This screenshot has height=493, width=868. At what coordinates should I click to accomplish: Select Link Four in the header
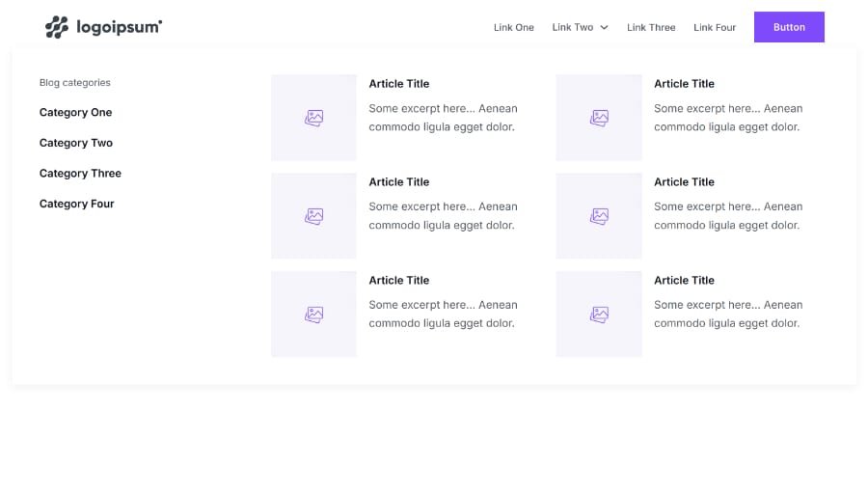(715, 28)
